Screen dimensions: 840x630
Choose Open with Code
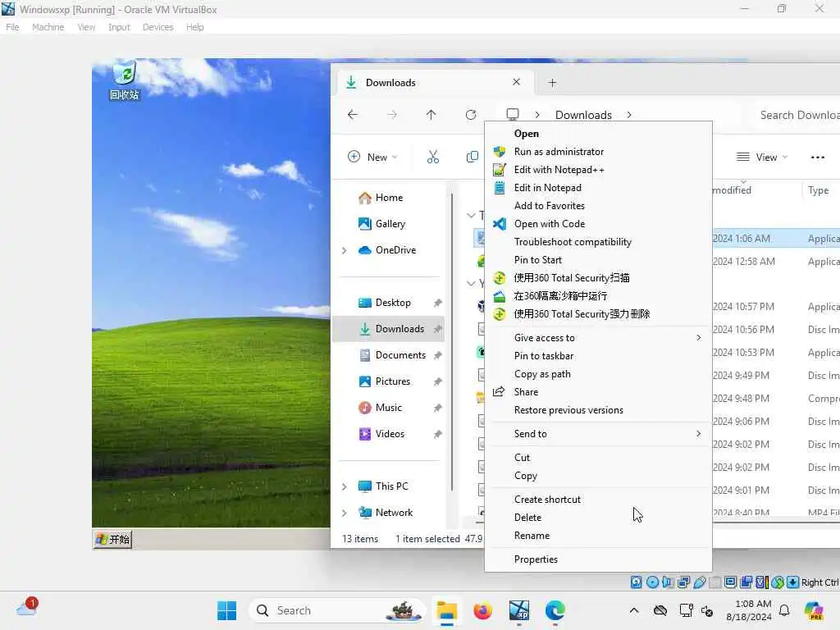pyautogui.click(x=598, y=224)
